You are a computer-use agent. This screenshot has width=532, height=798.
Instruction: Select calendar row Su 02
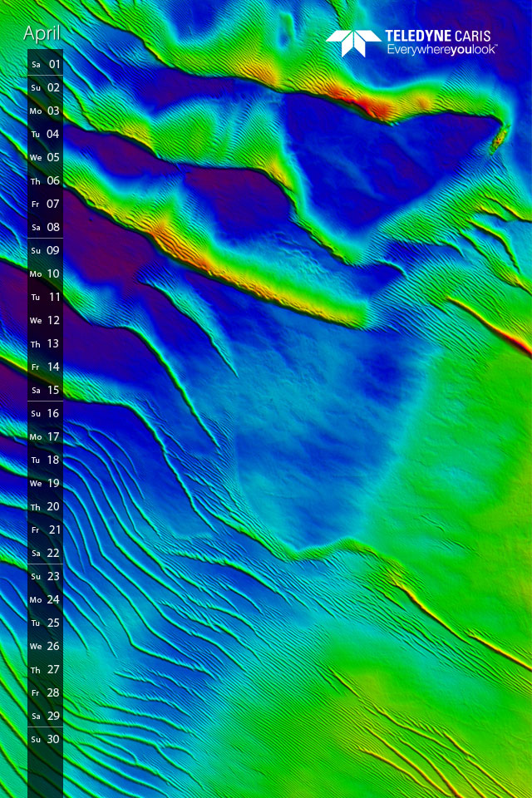pos(46,87)
